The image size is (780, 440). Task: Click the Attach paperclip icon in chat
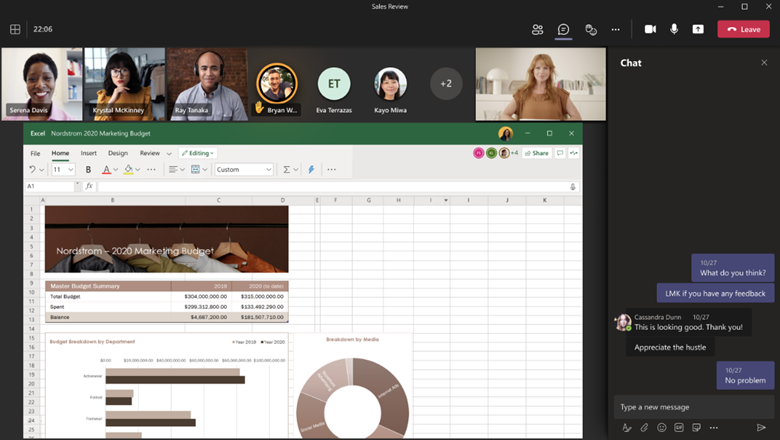(x=644, y=428)
